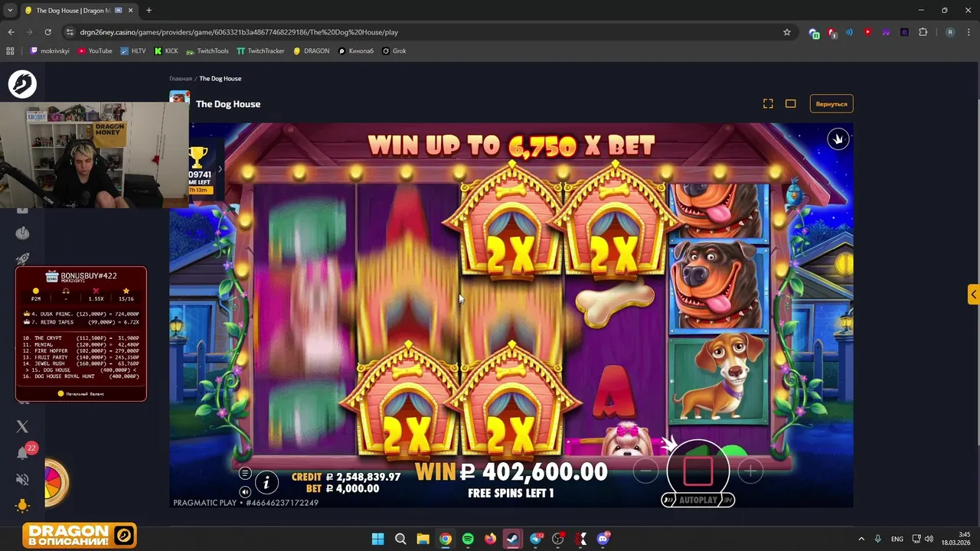Open the HLTV bookmark

click(x=133, y=51)
